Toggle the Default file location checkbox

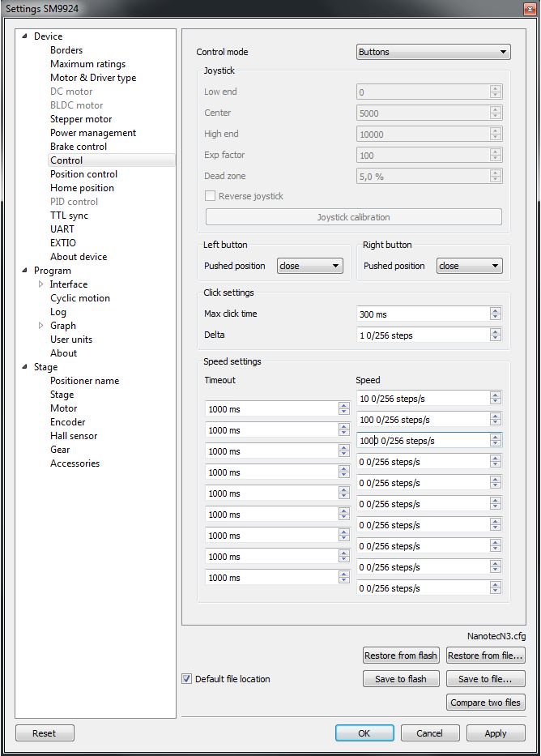(x=187, y=679)
